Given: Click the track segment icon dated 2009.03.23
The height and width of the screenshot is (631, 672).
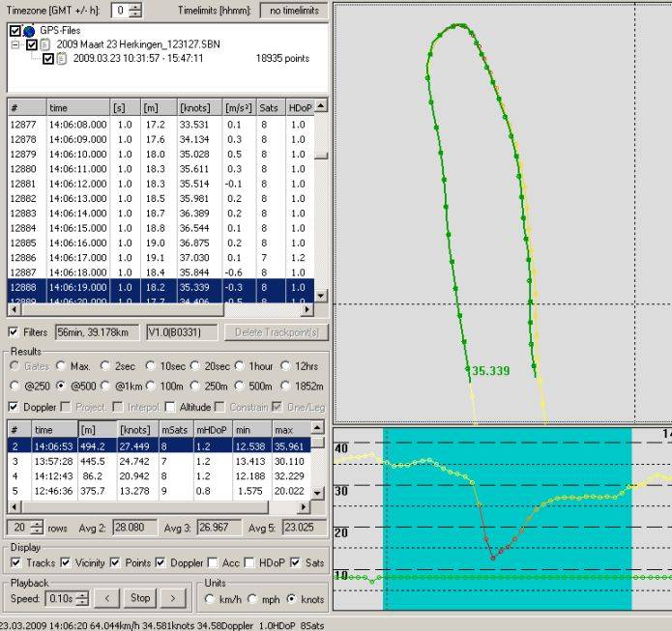Looking at the screenshot, I should point(62,58).
